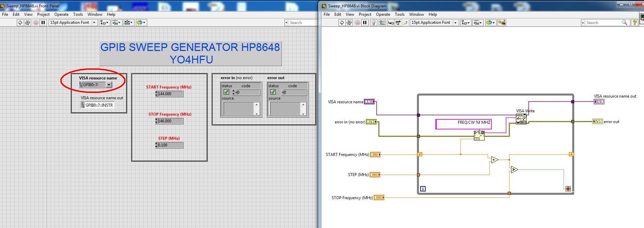This screenshot has height=228, width=644.
Task: Open Edit menu in Block Diagram
Action: click(x=338, y=14)
